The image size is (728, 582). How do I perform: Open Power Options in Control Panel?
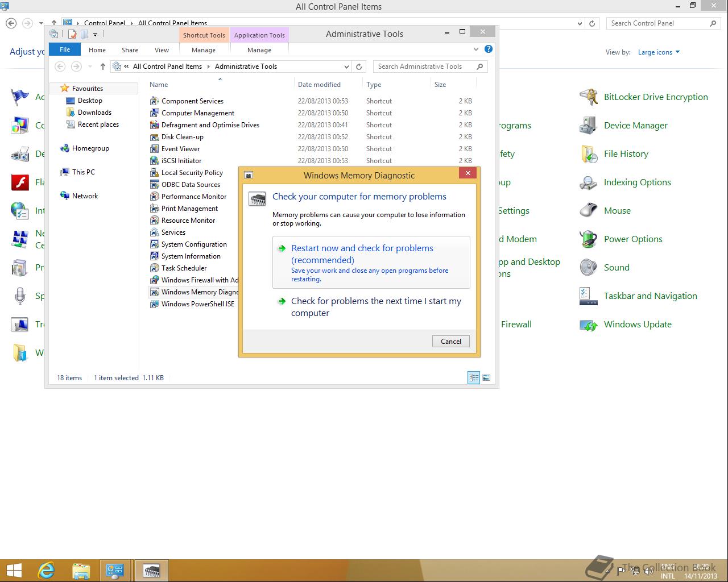click(x=622, y=239)
